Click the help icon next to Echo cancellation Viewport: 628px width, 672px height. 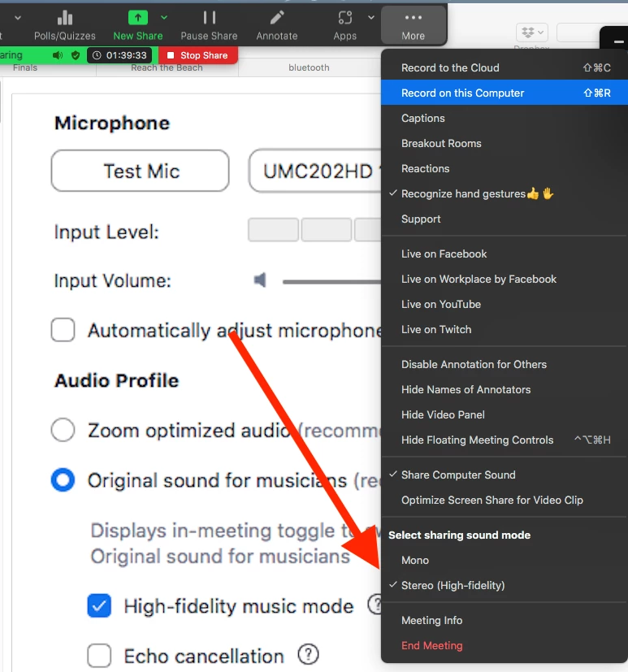[x=308, y=654]
